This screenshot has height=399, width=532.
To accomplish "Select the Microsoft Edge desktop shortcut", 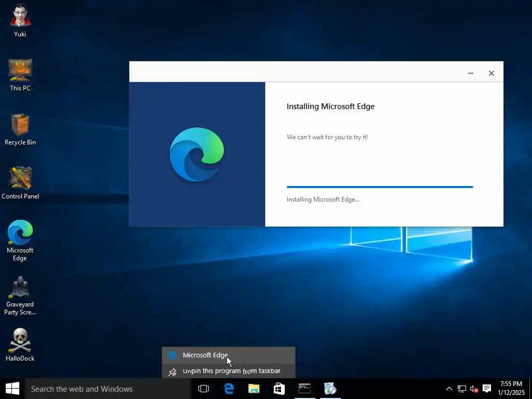I will pos(20,240).
